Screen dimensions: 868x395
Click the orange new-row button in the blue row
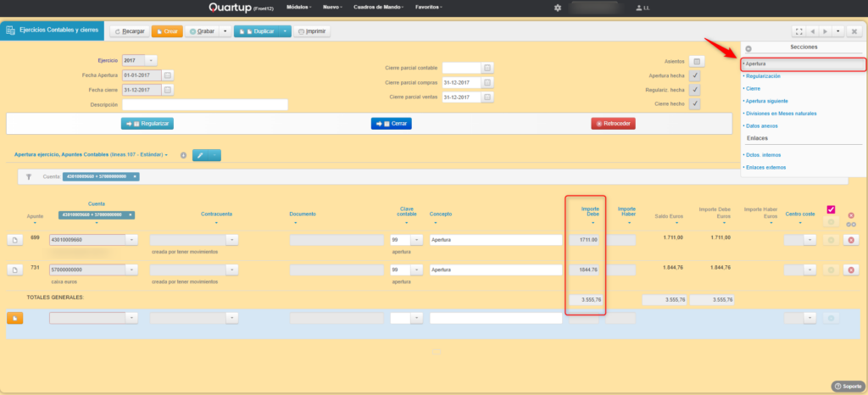tap(15, 318)
